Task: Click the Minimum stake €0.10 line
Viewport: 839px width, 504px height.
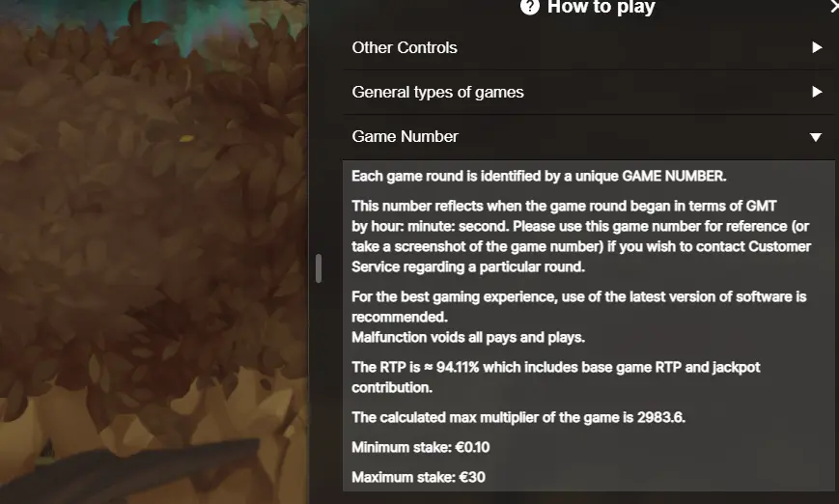Action: pos(421,447)
